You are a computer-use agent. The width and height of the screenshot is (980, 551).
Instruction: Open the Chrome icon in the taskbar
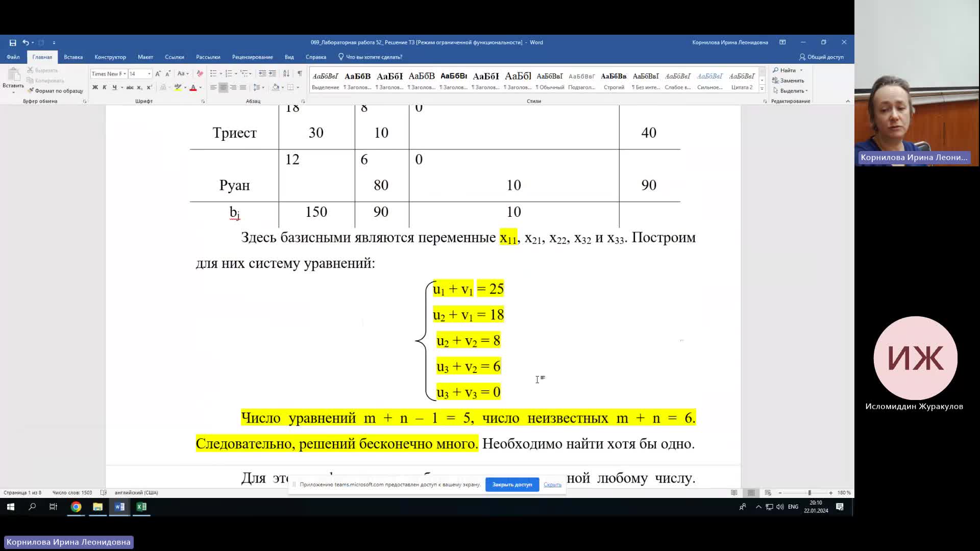(x=76, y=507)
